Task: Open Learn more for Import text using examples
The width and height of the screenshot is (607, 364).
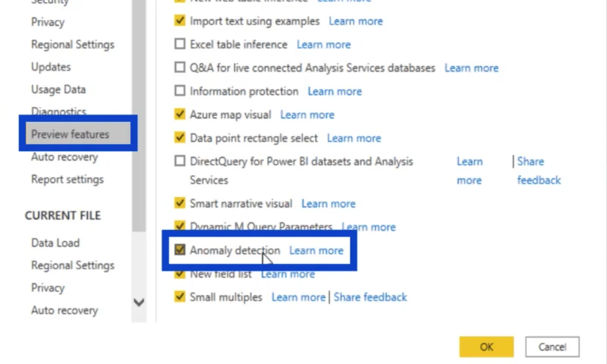Action: [356, 21]
